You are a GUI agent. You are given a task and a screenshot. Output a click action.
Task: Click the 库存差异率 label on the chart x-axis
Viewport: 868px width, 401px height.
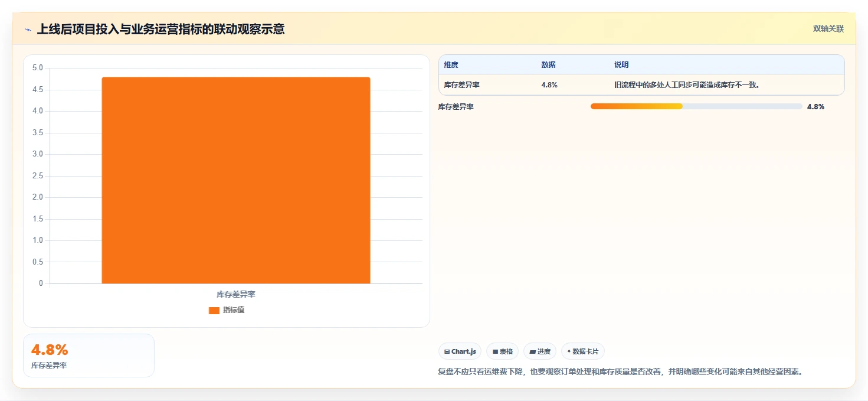coord(236,294)
